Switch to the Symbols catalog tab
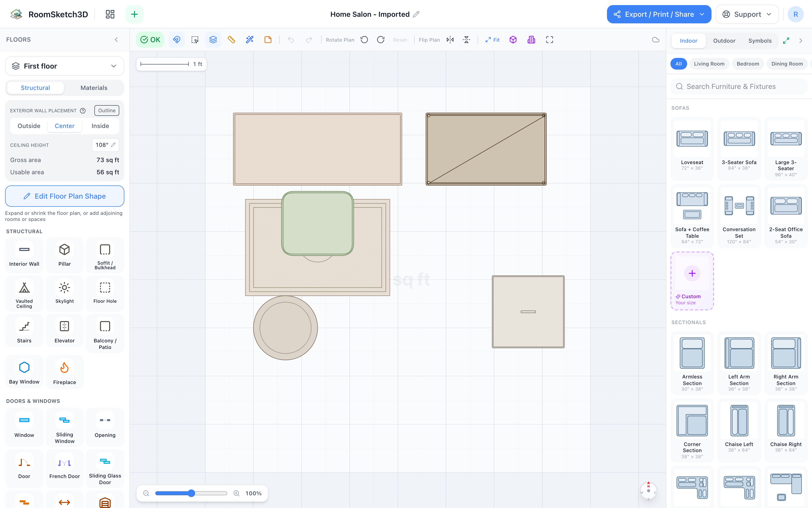 pos(760,41)
